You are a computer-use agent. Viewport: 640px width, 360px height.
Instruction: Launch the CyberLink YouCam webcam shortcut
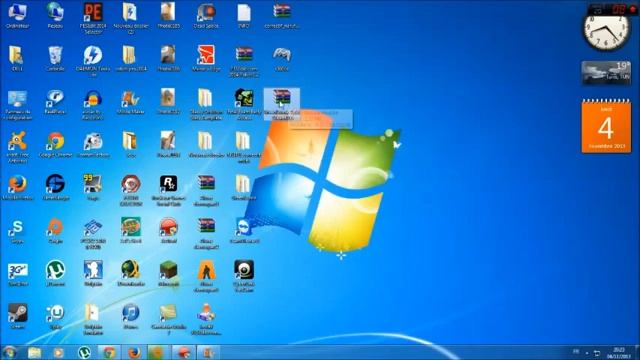click(x=244, y=276)
